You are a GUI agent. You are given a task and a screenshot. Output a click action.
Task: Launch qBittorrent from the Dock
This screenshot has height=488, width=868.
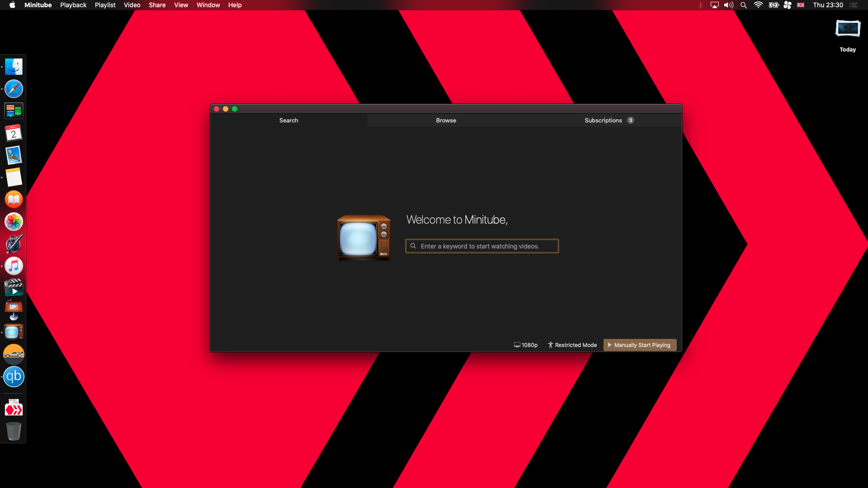click(14, 376)
